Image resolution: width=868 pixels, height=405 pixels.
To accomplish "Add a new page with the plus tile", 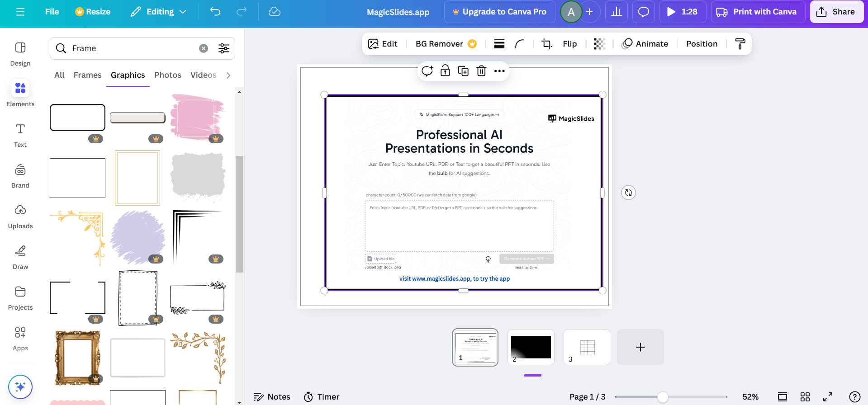I will [x=640, y=347].
